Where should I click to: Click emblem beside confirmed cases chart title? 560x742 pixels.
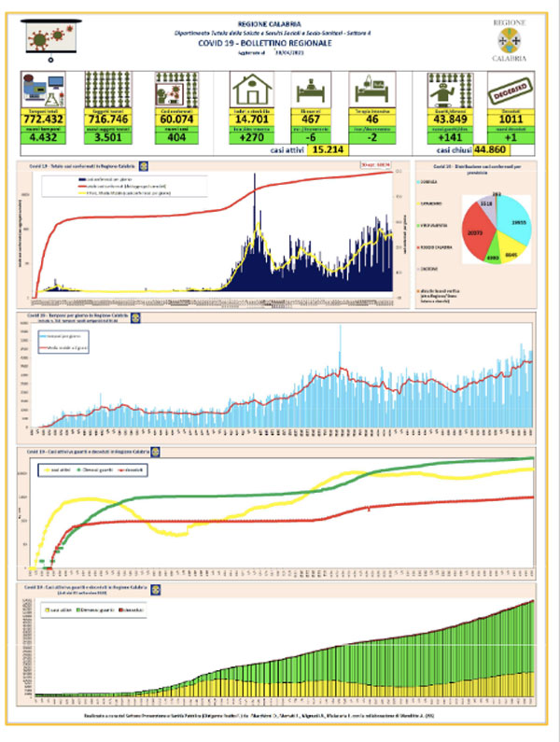tap(144, 166)
